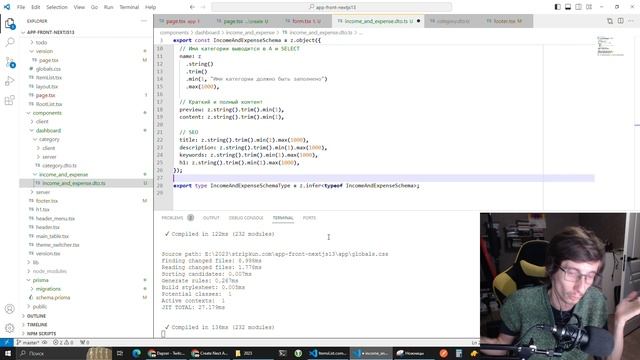The width and height of the screenshot is (640, 360).
Task: Collapse the prisma folder
Action: click(86, 280)
